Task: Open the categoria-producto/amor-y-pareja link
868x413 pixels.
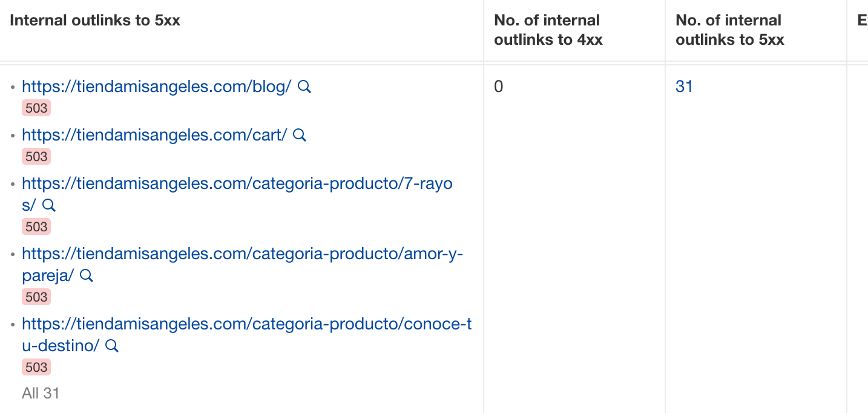Action: tap(243, 264)
